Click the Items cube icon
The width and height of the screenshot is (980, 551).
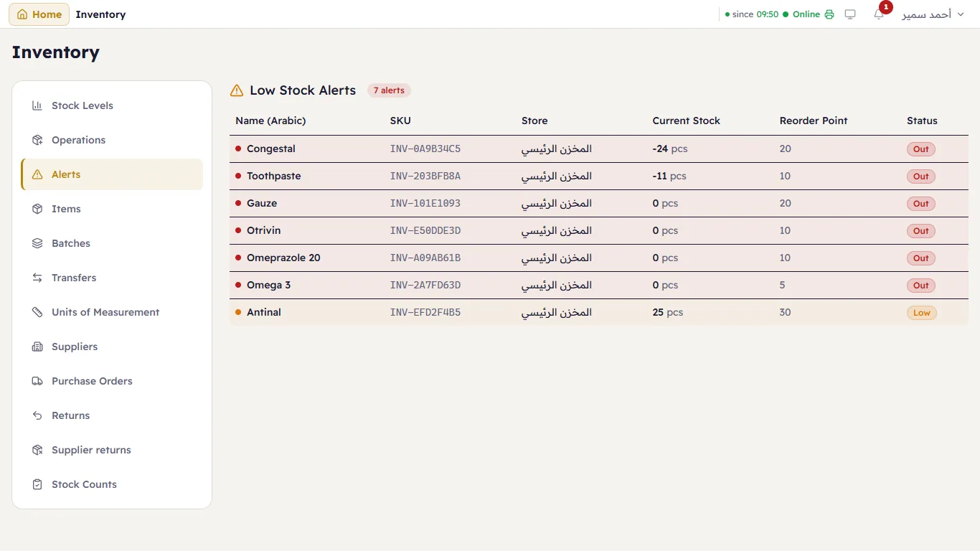click(x=37, y=209)
